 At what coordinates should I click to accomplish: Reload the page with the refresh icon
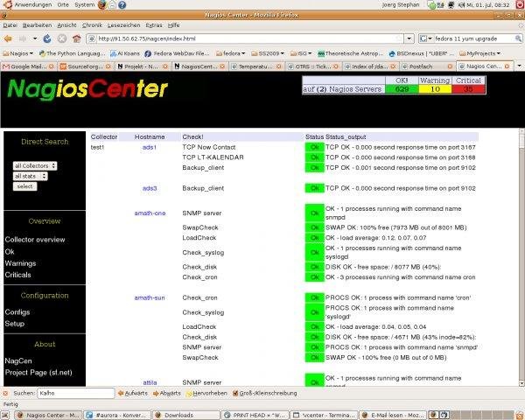coord(47,38)
